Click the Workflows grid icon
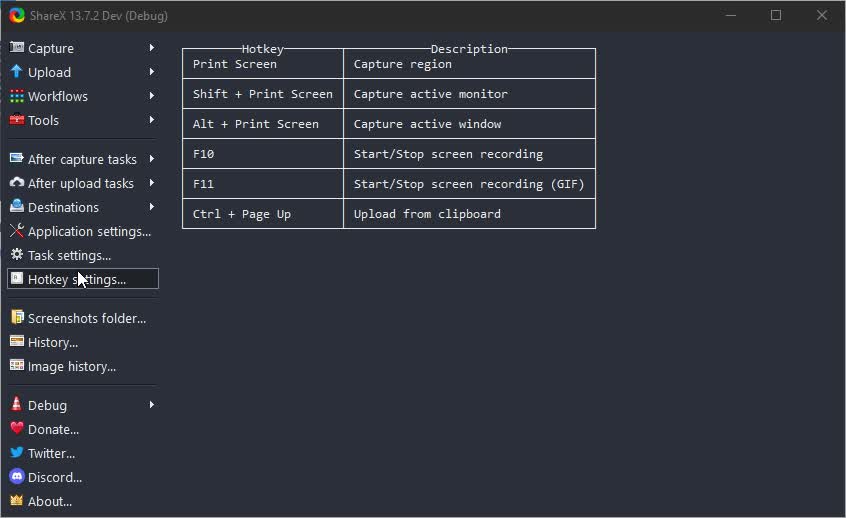This screenshot has height=518, width=846. tap(17, 96)
